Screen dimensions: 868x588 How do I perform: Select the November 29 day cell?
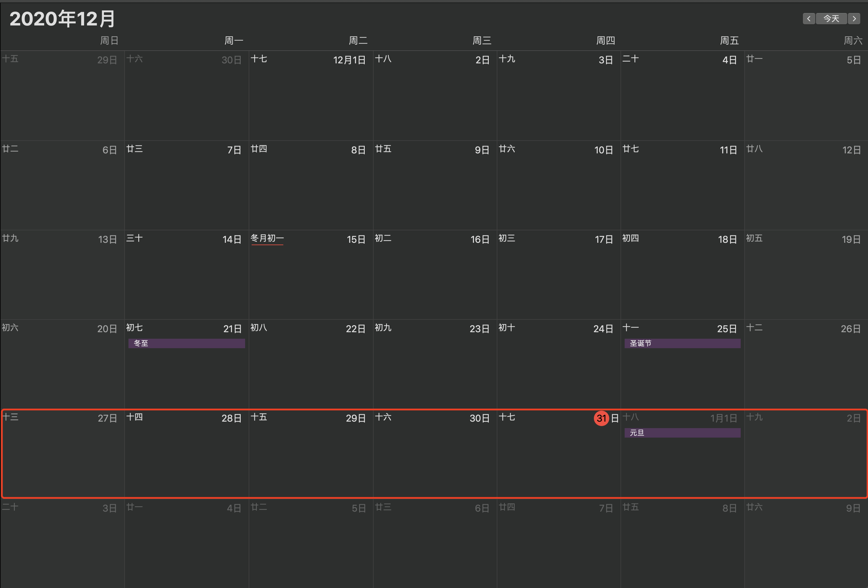click(x=62, y=97)
